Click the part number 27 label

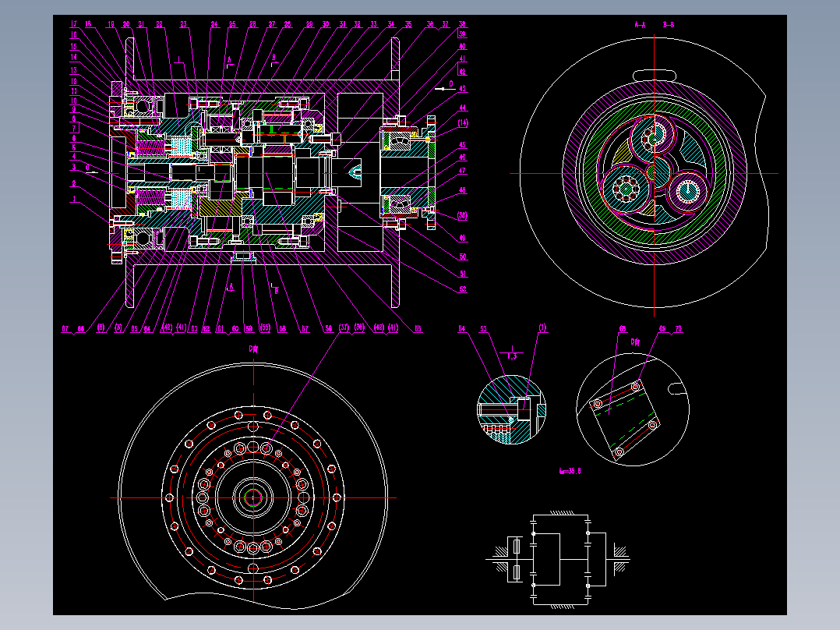pos(272,24)
